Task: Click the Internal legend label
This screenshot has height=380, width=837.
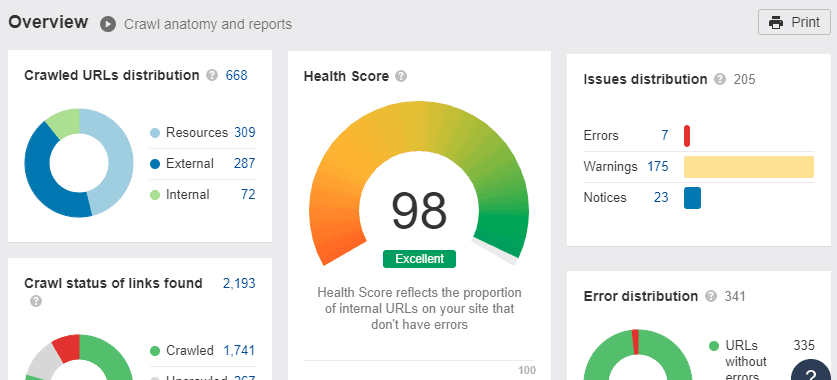Action: (x=188, y=194)
